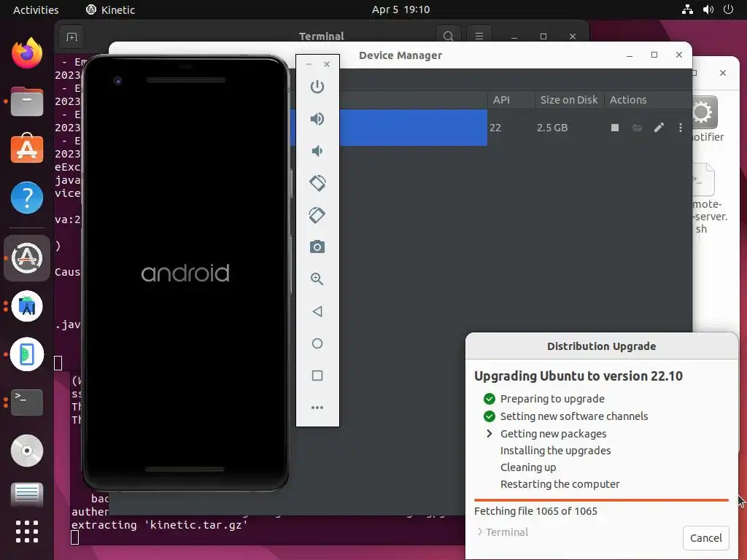Lower emulator volume with volume down icon
Screen dimensions: 747x560
coord(317,151)
